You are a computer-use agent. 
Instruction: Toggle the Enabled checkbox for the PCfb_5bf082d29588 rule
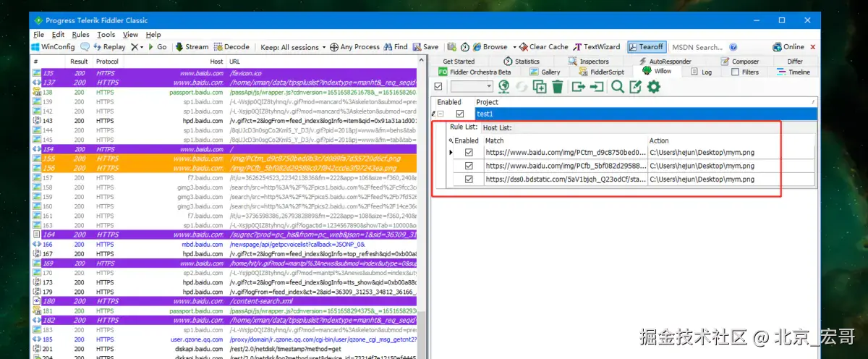coord(469,166)
